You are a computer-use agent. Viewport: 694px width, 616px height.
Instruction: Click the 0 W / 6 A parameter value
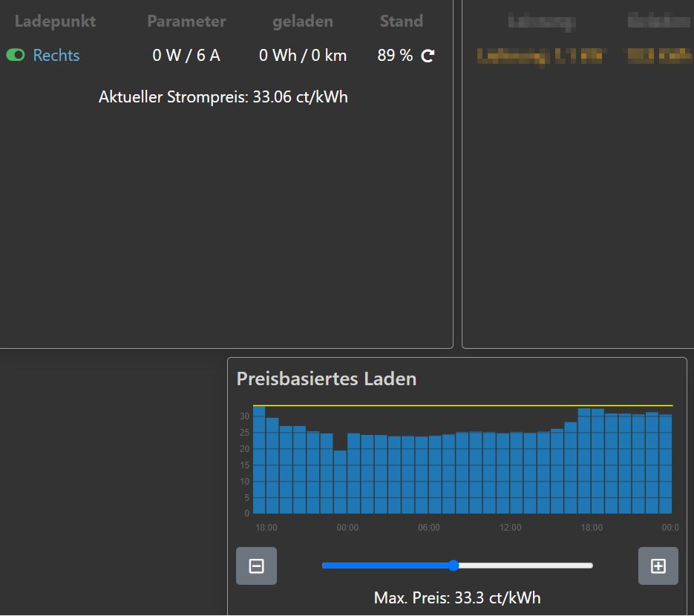186,56
